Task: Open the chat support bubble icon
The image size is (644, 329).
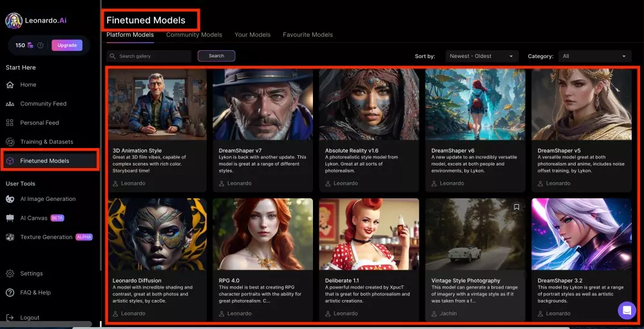Action: tap(627, 310)
